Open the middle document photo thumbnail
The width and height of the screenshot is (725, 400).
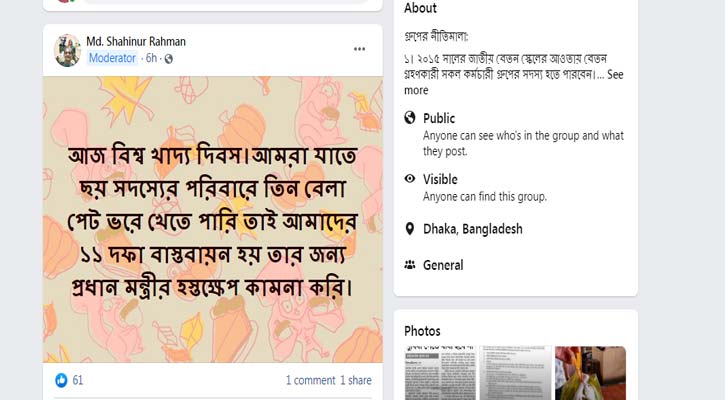[516, 373]
